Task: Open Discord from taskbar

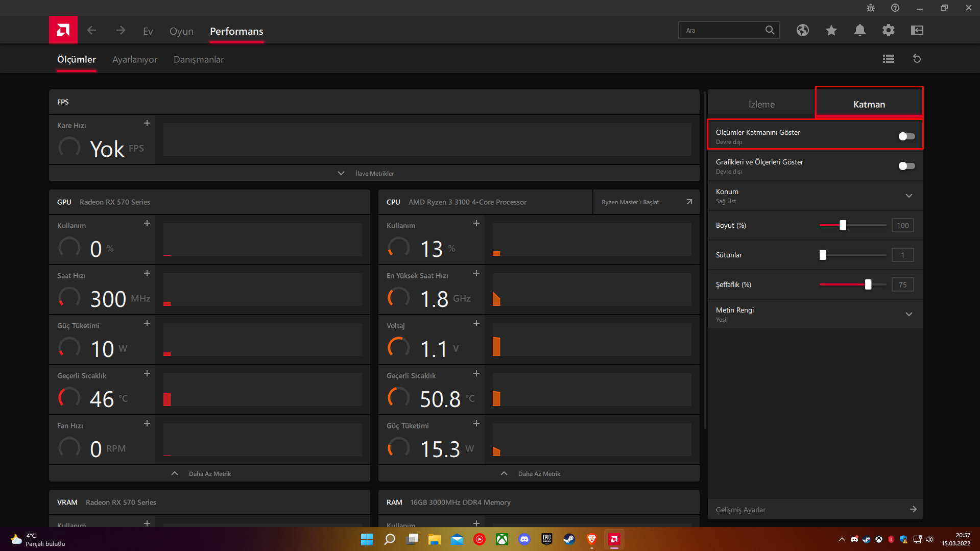Action: (524, 539)
